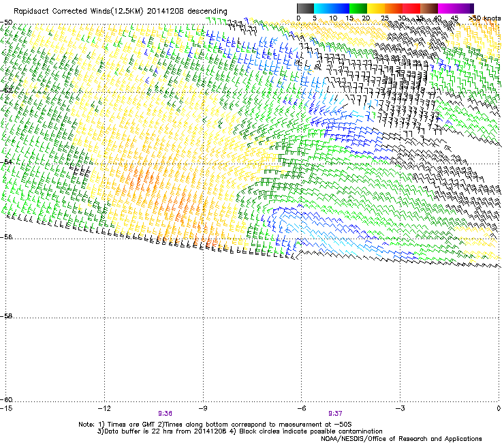Click the '-60' latitude axis label
Image resolution: width=504 pixels, height=443 pixels.
[x=6, y=399]
